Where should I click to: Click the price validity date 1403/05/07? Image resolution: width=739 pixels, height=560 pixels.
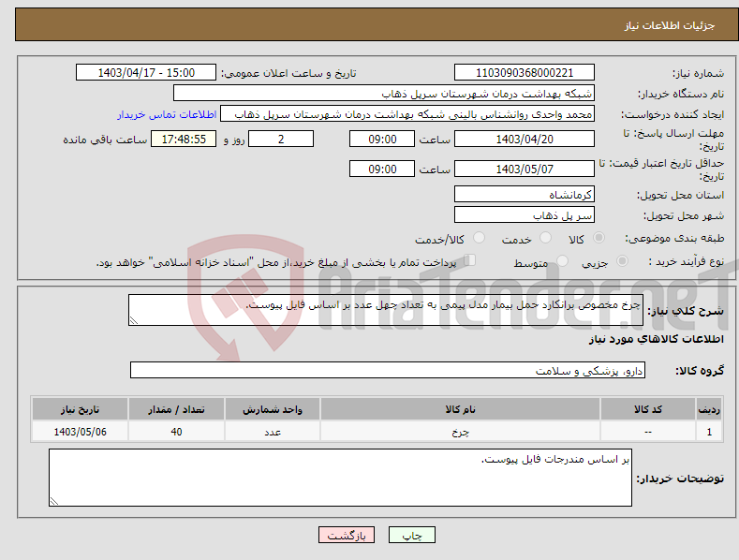[x=525, y=169]
